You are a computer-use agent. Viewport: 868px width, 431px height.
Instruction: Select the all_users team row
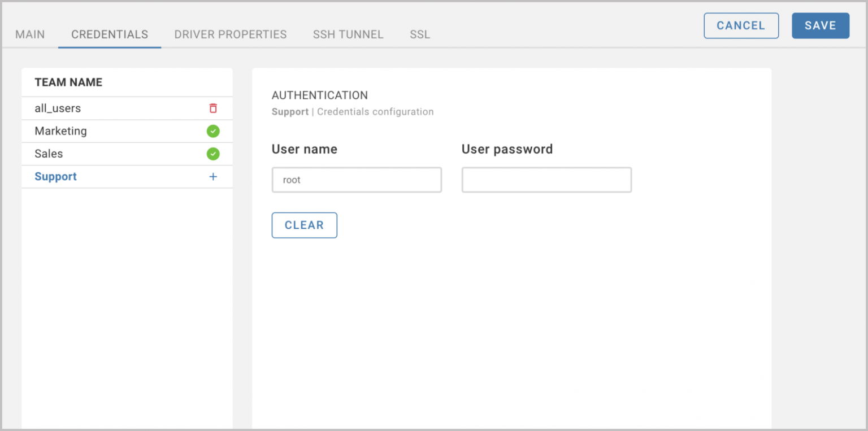pos(58,108)
